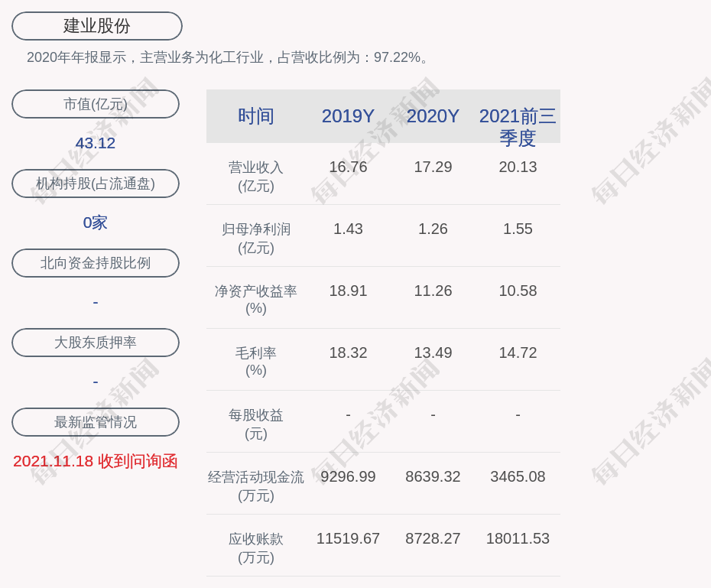Click the 时间 table header
The image size is (711, 588).
[x=256, y=116]
